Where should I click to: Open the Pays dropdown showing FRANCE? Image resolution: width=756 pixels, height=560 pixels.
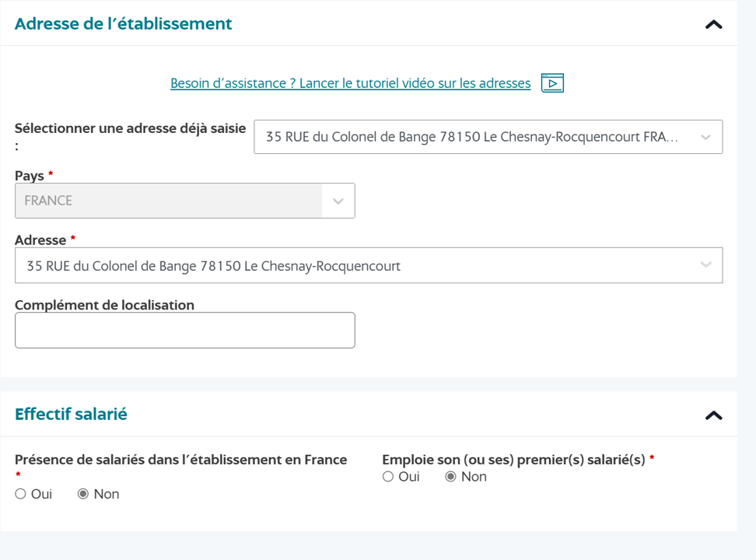click(x=170, y=201)
